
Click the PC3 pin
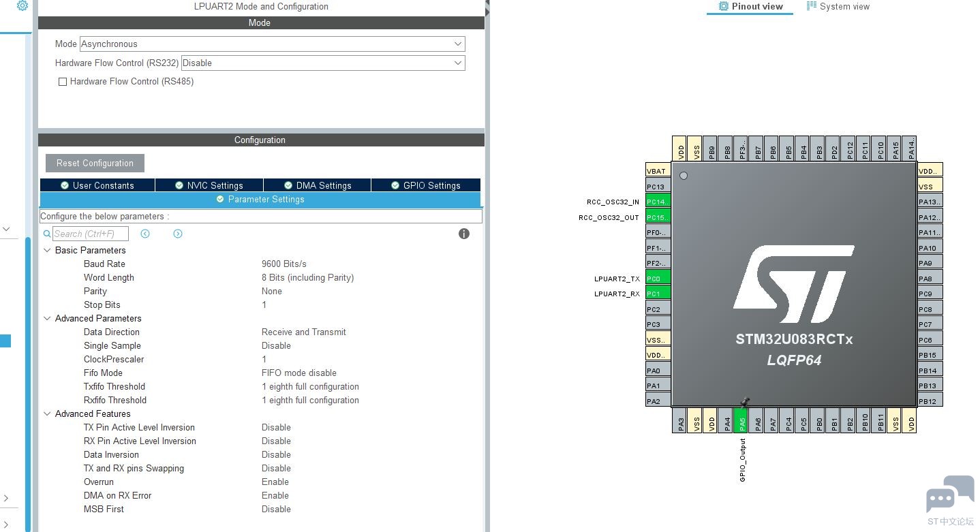click(658, 324)
